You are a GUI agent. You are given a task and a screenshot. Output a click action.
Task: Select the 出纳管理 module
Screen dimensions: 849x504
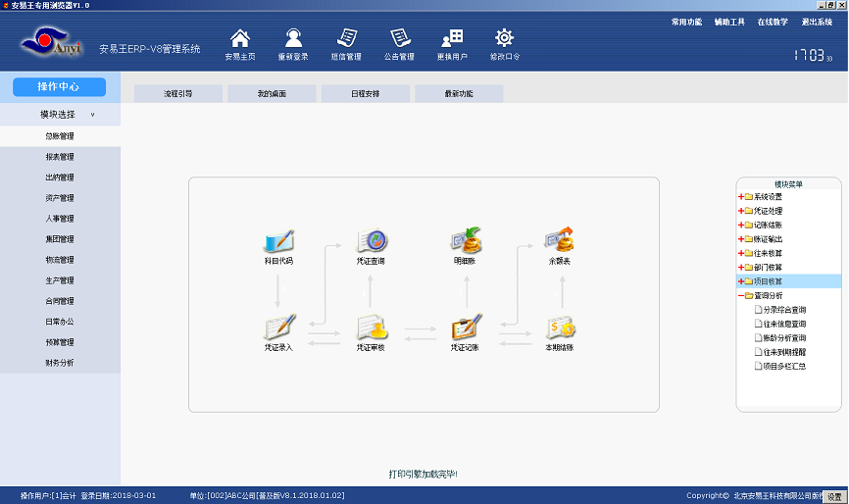tap(60, 177)
